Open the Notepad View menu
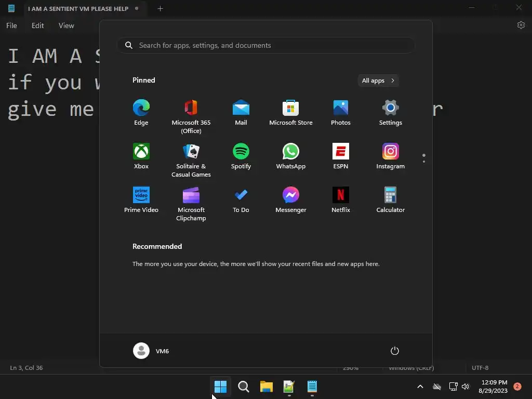This screenshot has width=532, height=399. point(66,25)
